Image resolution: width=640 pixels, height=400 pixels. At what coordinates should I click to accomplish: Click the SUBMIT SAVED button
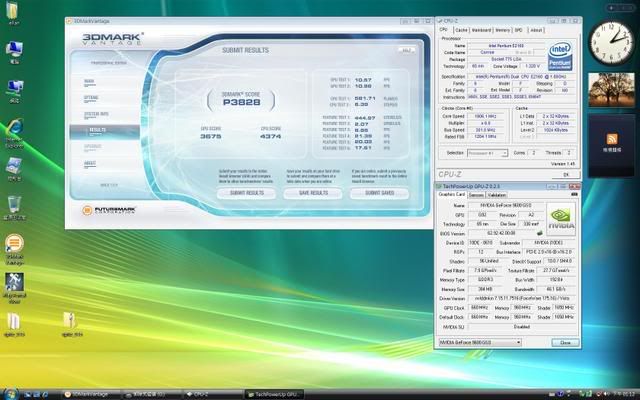pos(379,193)
